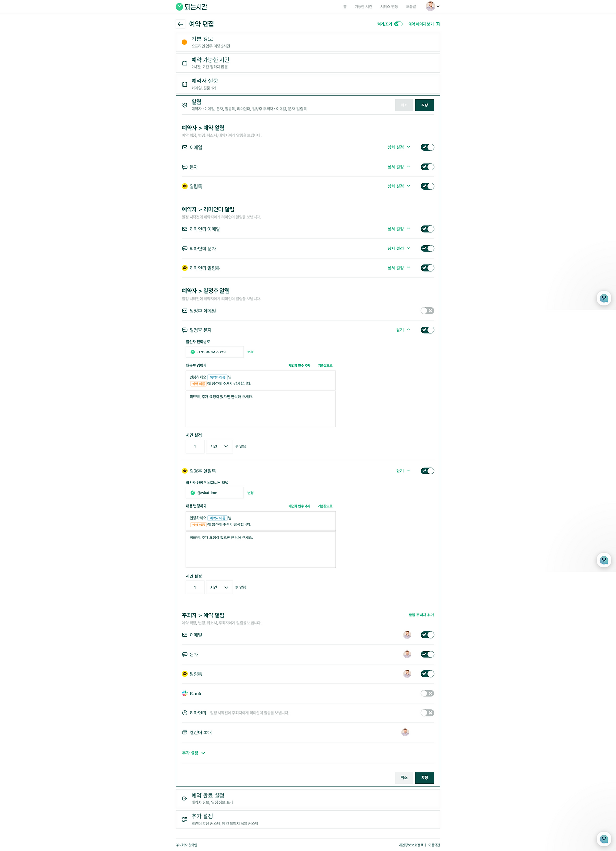Click envelope icon beside 리마인더 이메일
Image resolution: width=616 pixels, height=851 pixels.
coord(185,229)
